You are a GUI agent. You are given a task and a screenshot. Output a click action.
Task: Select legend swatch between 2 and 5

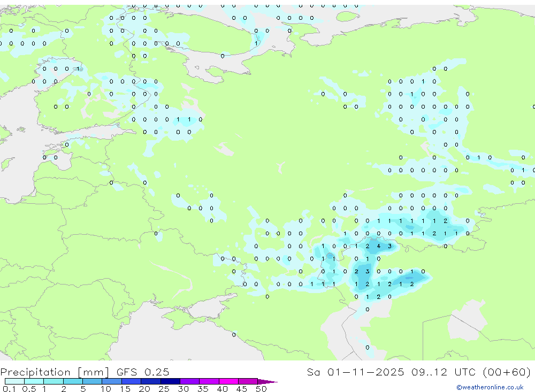(73, 381)
